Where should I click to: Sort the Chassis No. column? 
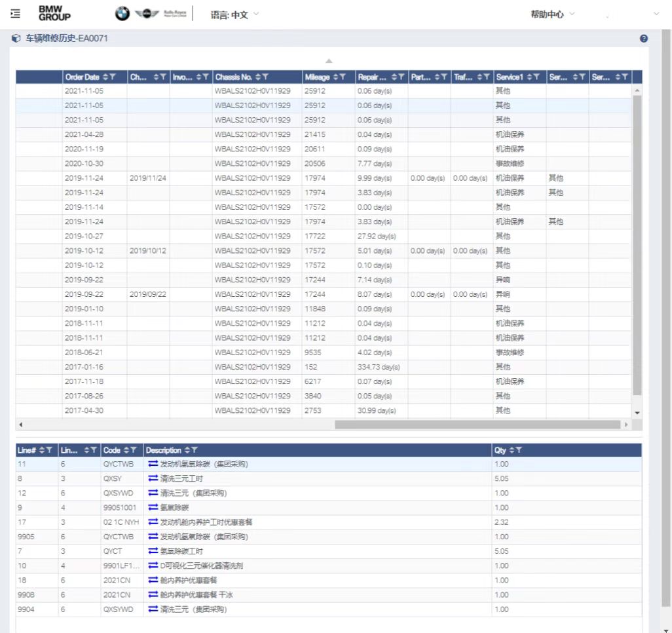tap(258, 77)
